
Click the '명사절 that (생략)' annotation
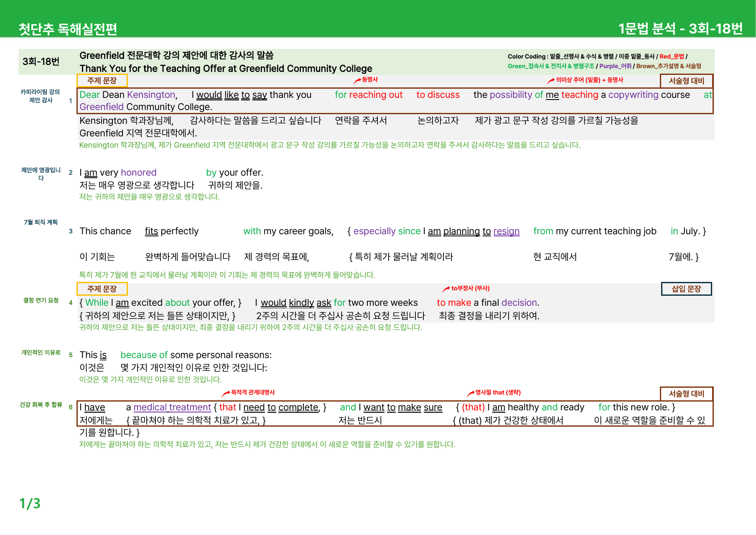[x=498, y=392]
